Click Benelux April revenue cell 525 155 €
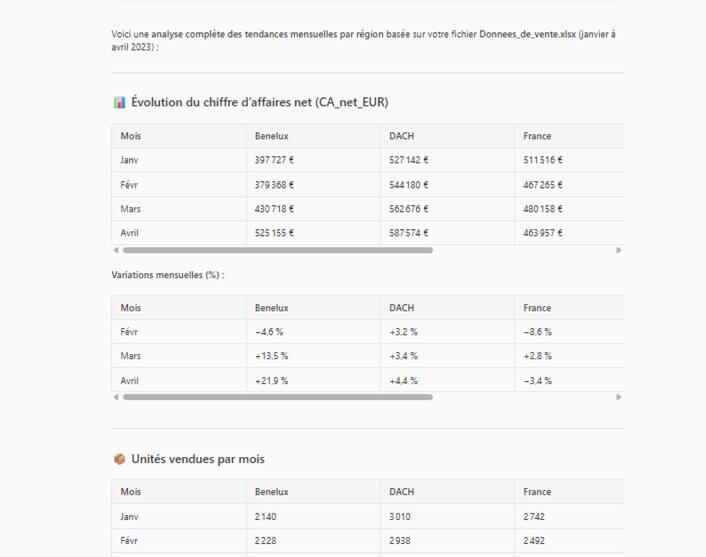This screenshot has width=706, height=557. 275,233
